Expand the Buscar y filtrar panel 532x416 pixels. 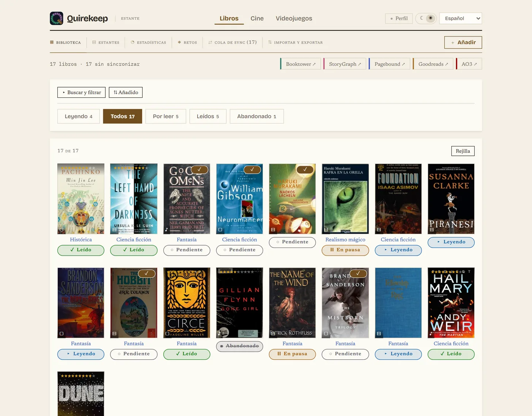(81, 92)
